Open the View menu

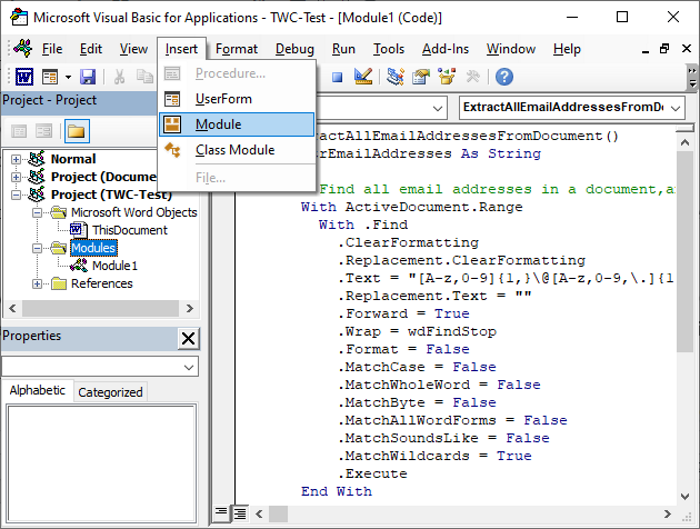pyautogui.click(x=133, y=49)
